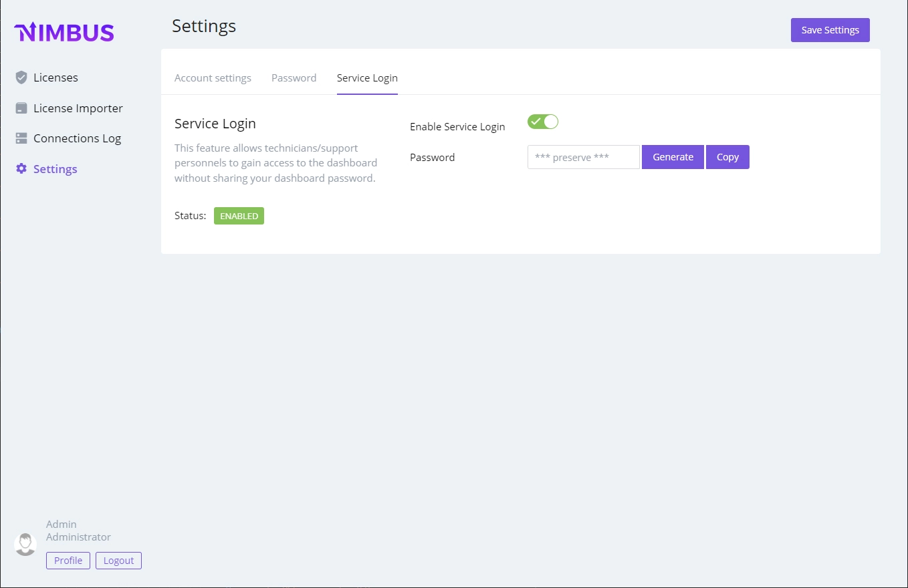The width and height of the screenshot is (908, 588).
Task: Open License Importer from sidebar
Action: tap(78, 108)
